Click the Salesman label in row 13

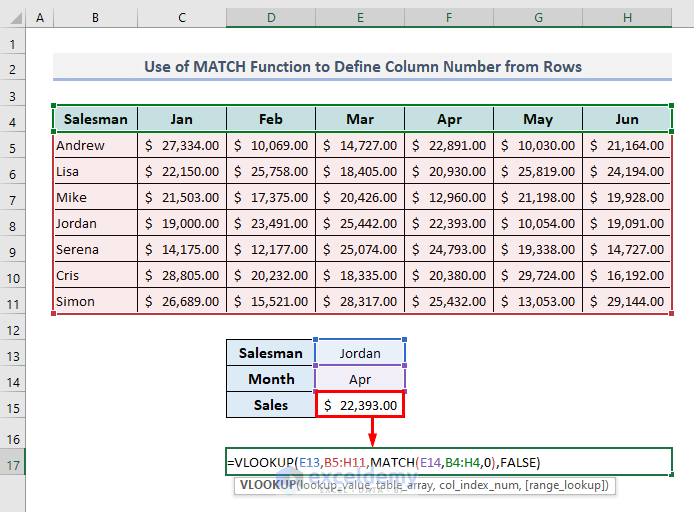tap(271, 353)
